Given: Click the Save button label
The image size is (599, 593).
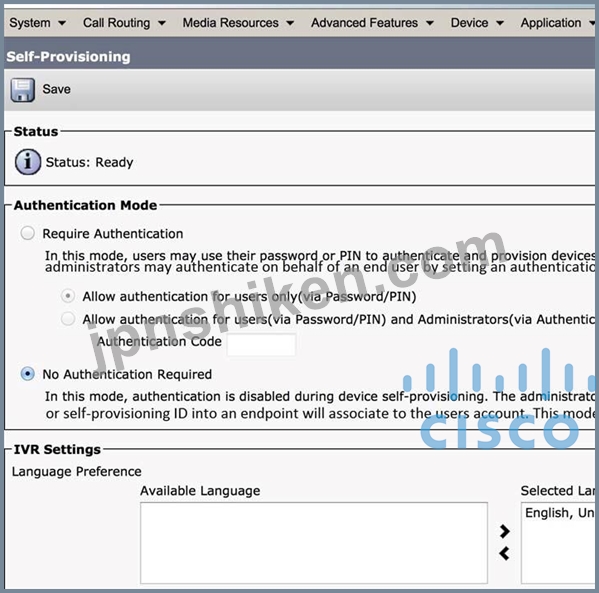Looking at the screenshot, I should [57, 89].
